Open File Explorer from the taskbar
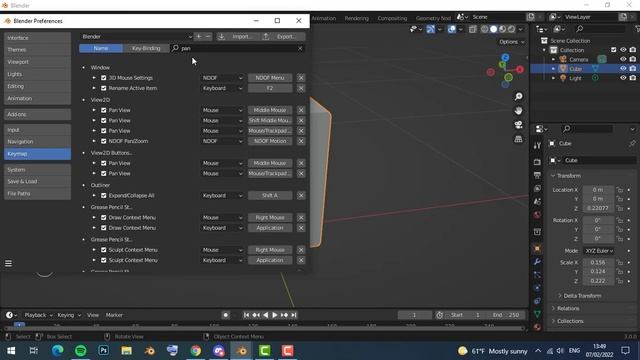 pos(127,351)
